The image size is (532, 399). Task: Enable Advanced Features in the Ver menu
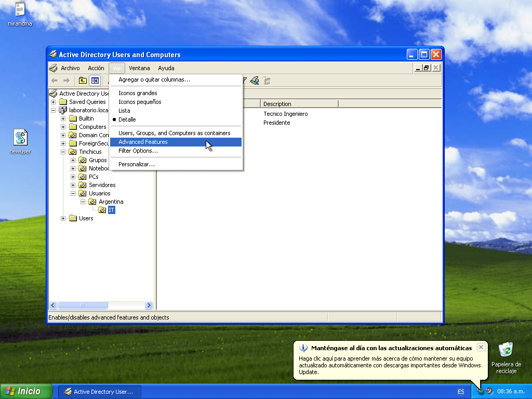pyautogui.click(x=143, y=142)
